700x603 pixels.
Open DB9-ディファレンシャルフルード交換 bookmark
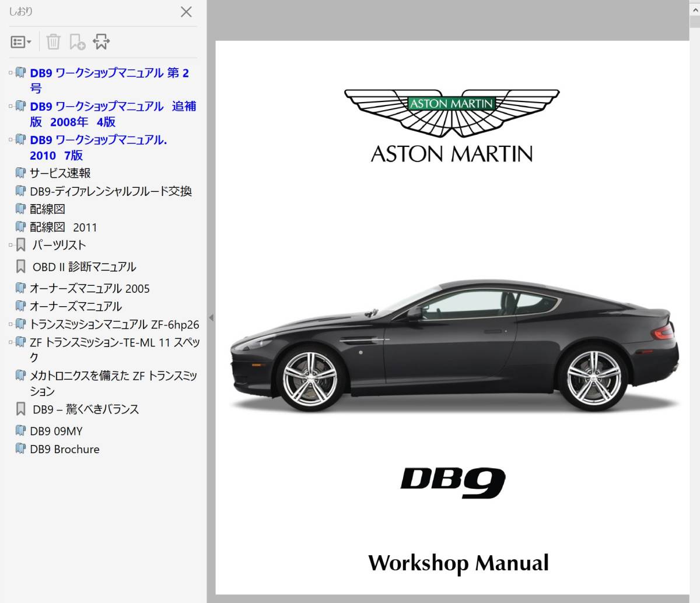coord(111,191)
